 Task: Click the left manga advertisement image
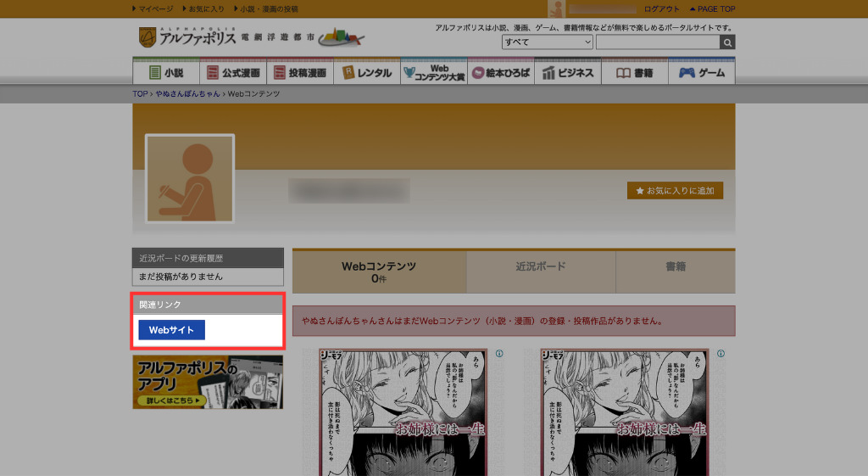(403, 412)
